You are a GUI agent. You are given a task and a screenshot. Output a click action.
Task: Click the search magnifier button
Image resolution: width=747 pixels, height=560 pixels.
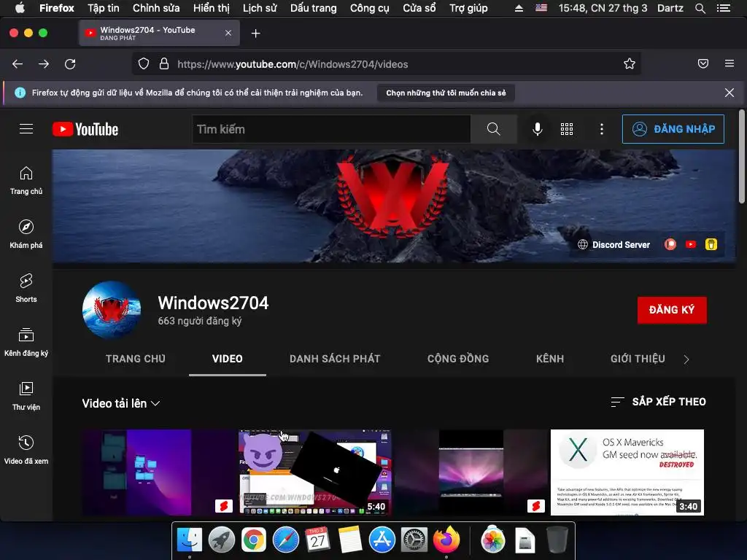pyautogui.click(x=494, y=129)
